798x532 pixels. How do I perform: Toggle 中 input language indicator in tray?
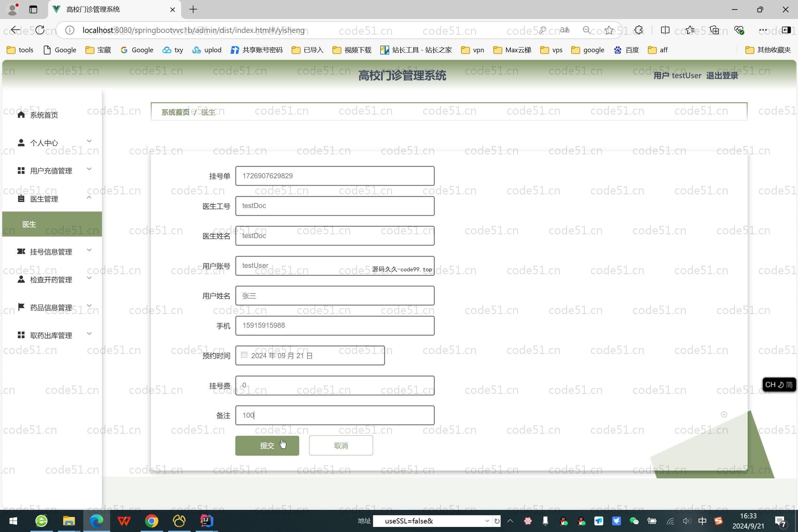coord(702,521)
